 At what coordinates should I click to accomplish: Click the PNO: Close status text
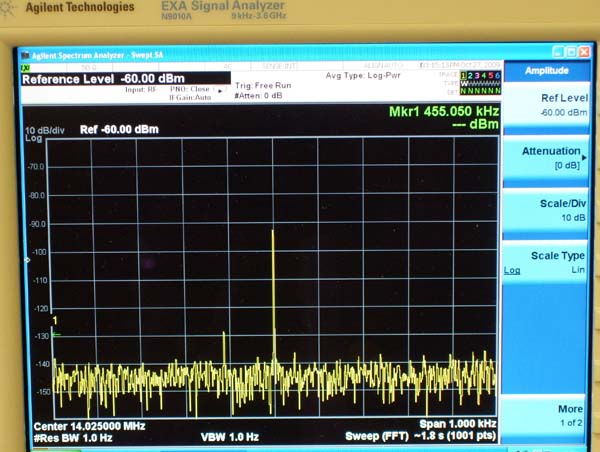pyautogui.click(x=190, y=89)
